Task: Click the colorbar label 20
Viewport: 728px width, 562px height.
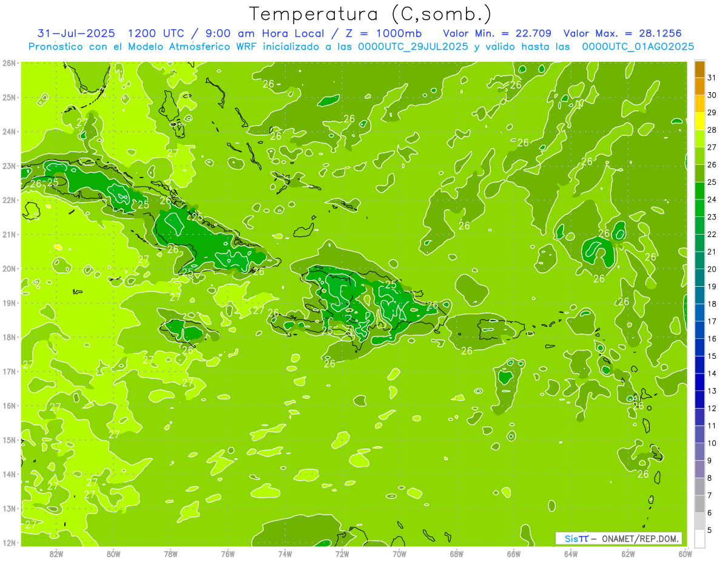Action: [712, 269]
